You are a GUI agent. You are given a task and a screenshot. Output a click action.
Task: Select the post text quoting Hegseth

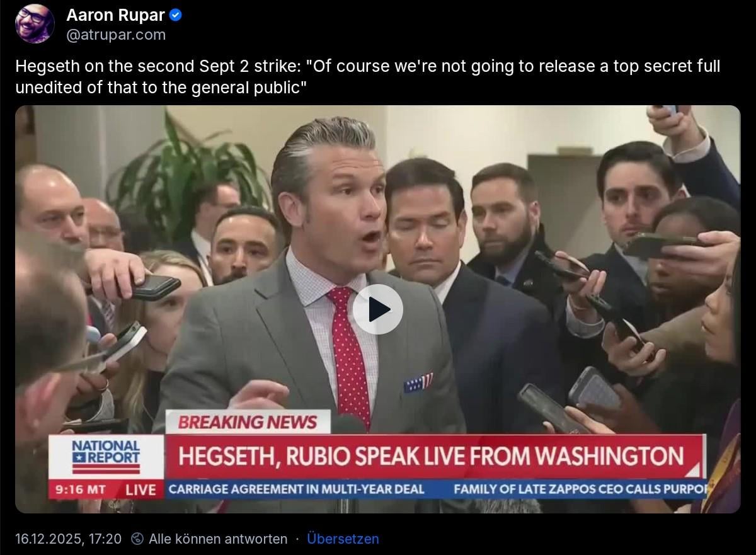(367, 77)
